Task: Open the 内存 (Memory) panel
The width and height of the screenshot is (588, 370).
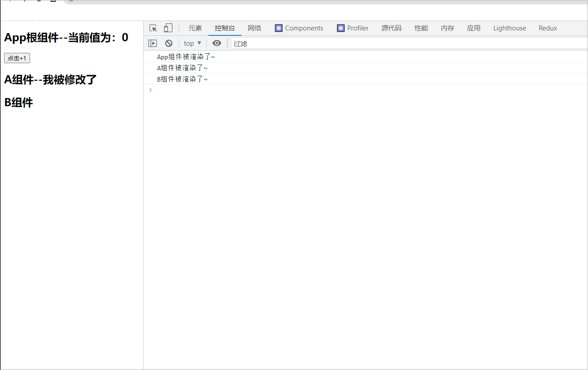Action: pyautogui.click(x=447, y=28)
